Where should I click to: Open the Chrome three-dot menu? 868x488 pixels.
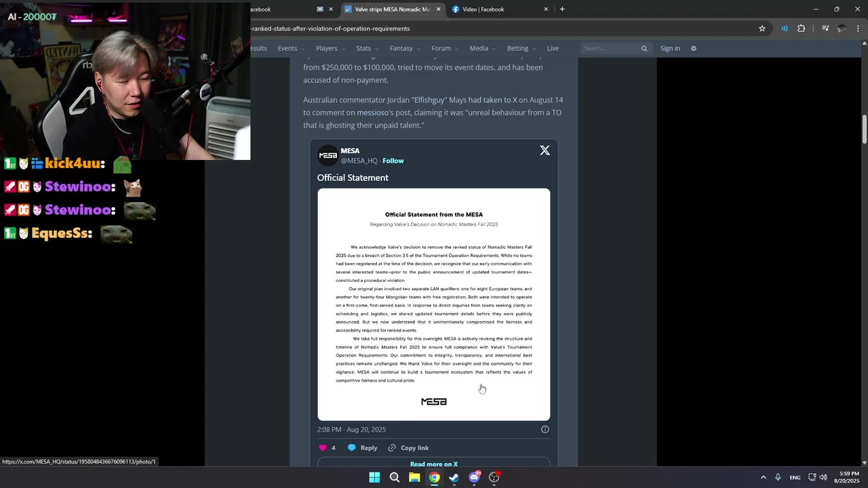coord(859,28)
